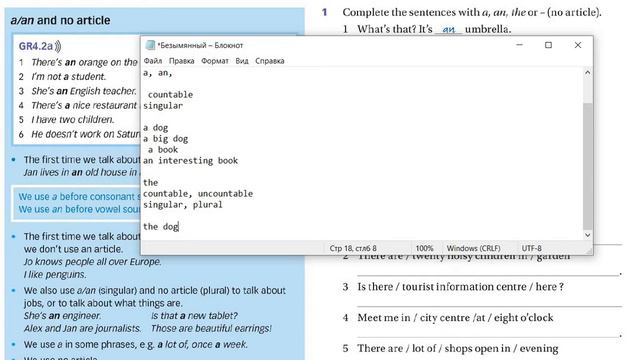
Task: Click the 'countable, uncountable' line in Notepad
Action: pyautogui.click(x=198, y=193)
